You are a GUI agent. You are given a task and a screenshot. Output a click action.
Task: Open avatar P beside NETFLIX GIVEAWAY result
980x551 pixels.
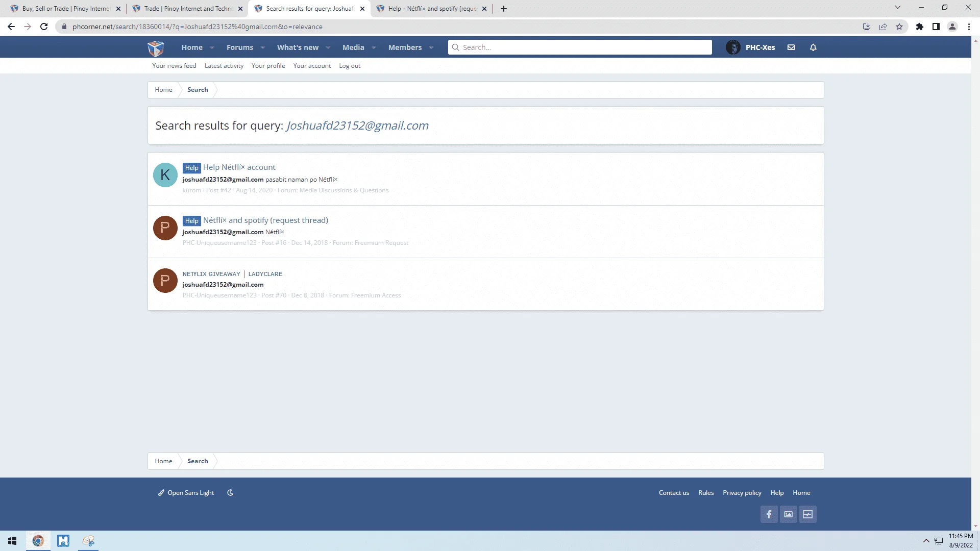pos(165,281)
